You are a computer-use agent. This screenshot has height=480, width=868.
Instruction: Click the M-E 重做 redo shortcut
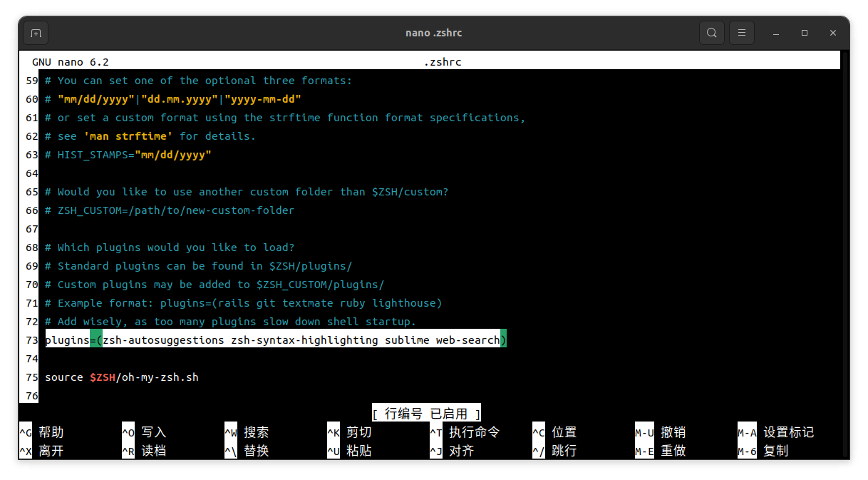point(661,451)
